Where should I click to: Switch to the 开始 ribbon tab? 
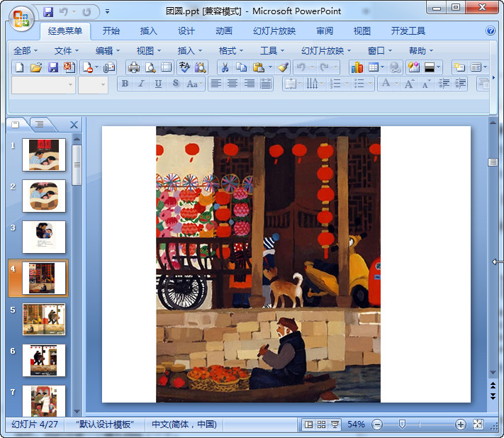(111, 31)
